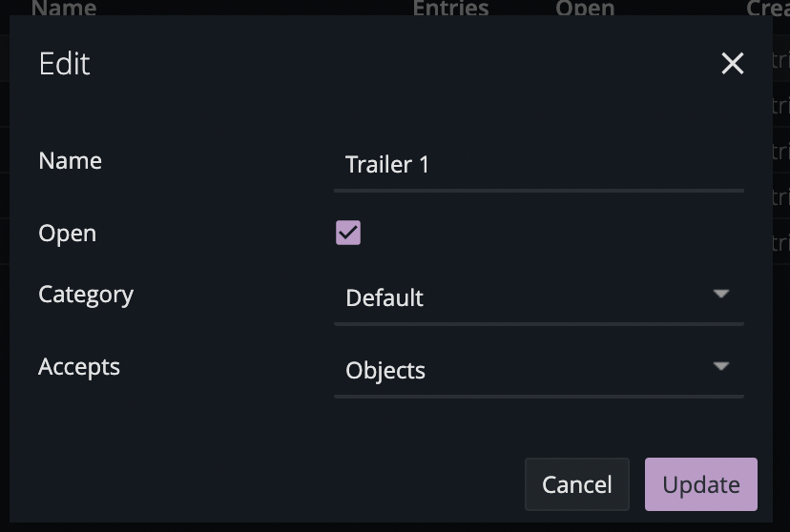
Task: Select the Entries column header
Action: tap(450, 7)
